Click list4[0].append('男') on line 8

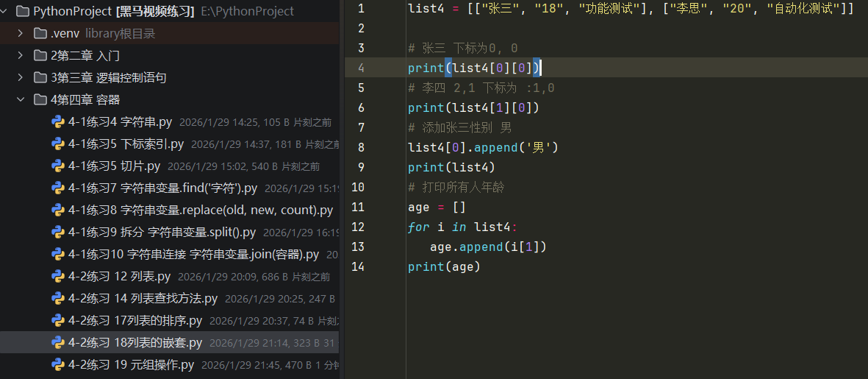[484, 148]
